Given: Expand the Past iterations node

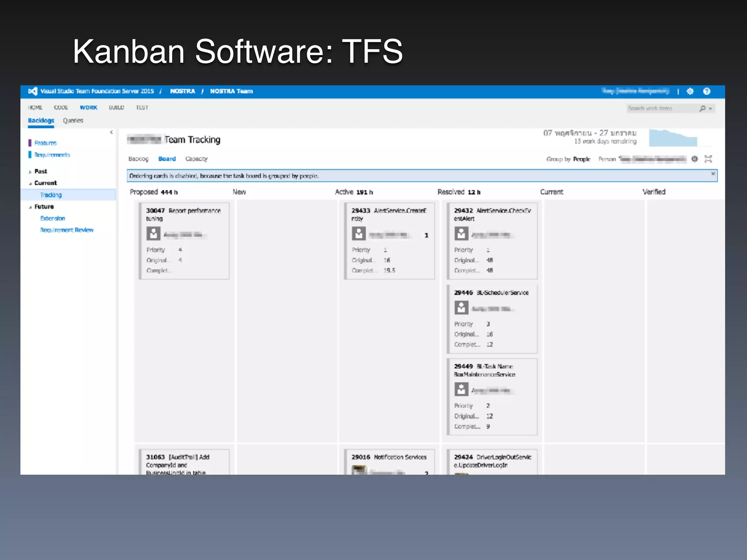Looking at the screenshot, I should [x=30, y=172].
